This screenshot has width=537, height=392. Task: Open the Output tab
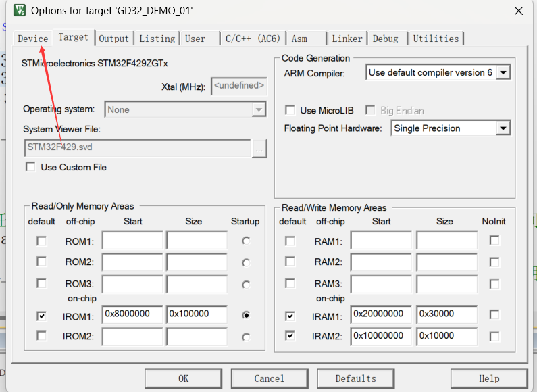click(113, 39)
